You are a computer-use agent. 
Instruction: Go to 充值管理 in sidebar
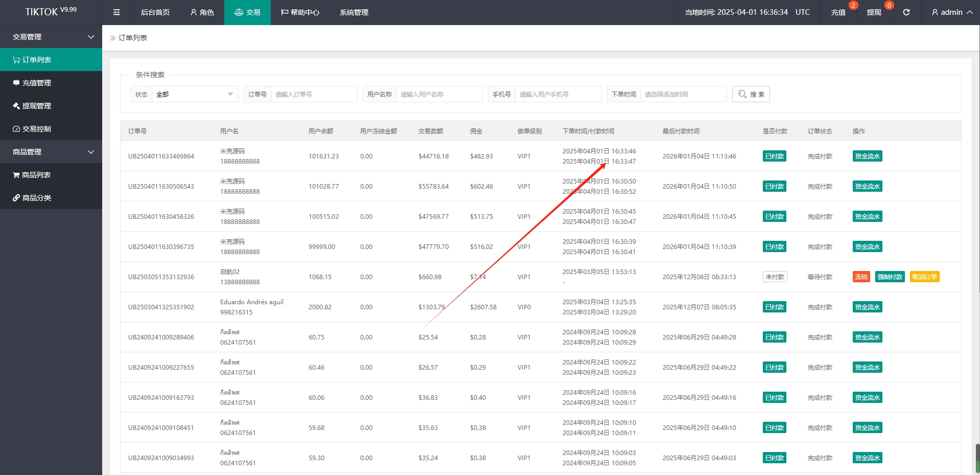[x=51, y=83]
